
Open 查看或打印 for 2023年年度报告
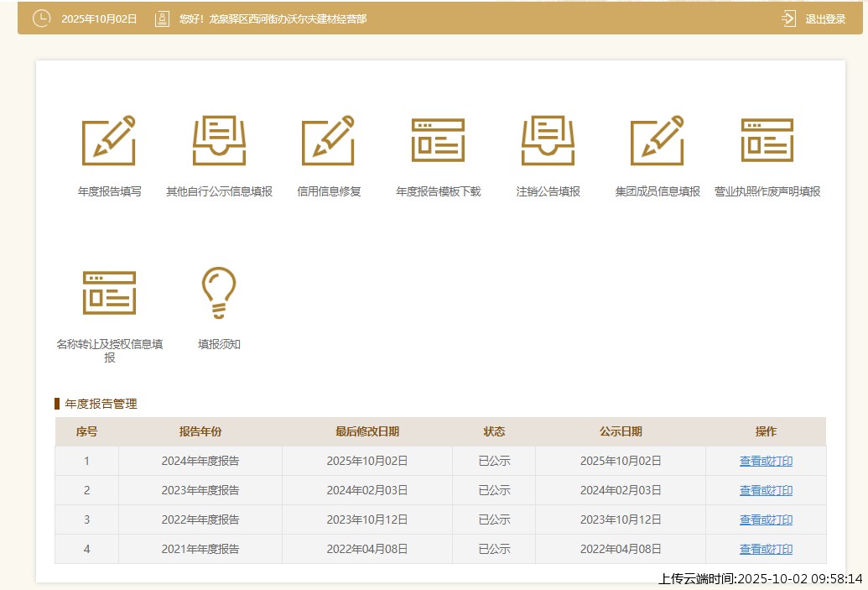click(x=766, y=490)
